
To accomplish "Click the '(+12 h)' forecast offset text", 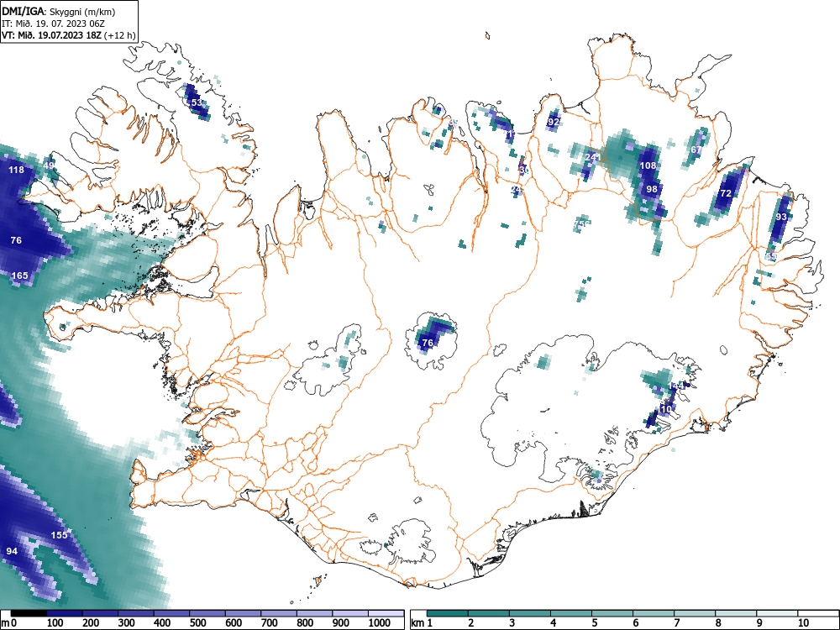I will point(119,35).
